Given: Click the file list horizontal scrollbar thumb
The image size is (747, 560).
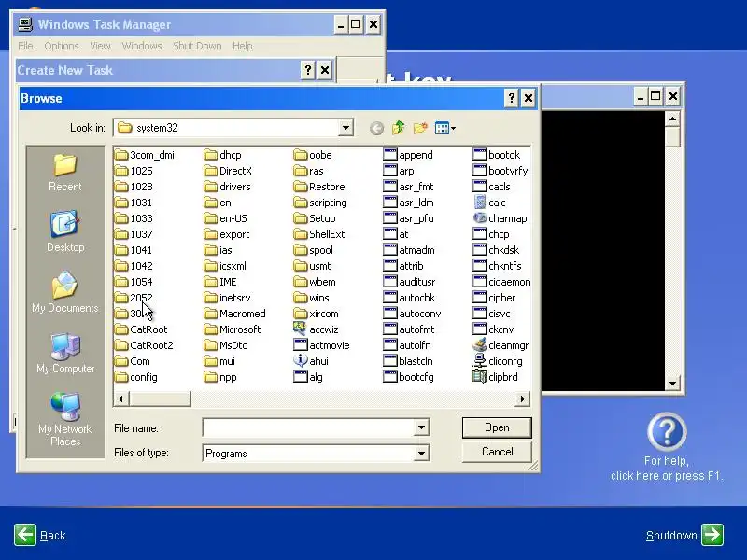Looking at the screenshot, I should click(x=160, y=399).
